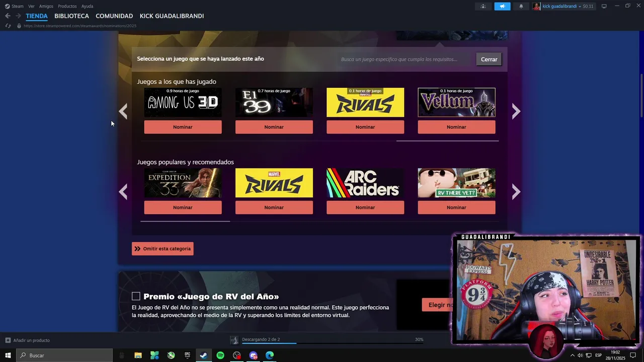Image resolution: width=644 pixels, height=362 pixels.
Task: Click the Among Us 3D thumbnail
Action: point(183,103)
